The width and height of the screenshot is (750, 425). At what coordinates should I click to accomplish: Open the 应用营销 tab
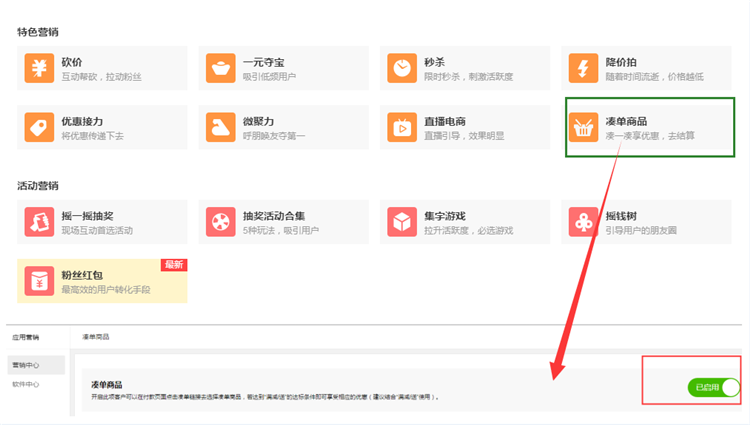(26, 338)
